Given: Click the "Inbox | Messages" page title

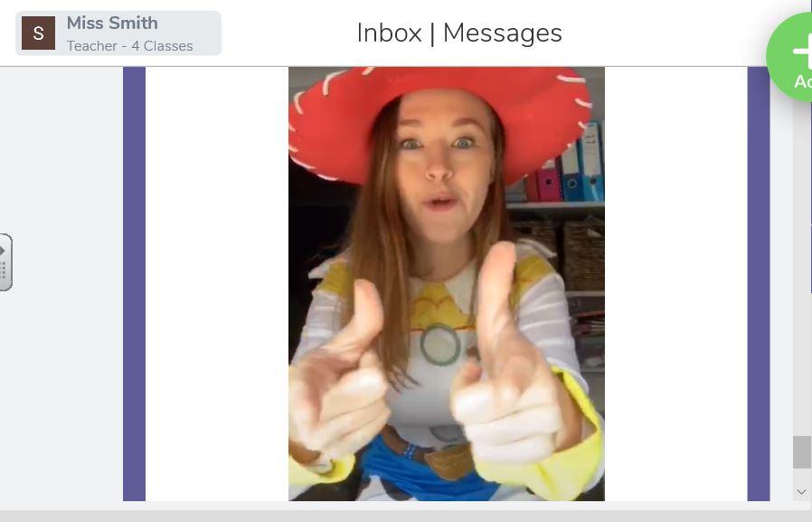Looking at the screenshot, I should [x=459, y=33].
